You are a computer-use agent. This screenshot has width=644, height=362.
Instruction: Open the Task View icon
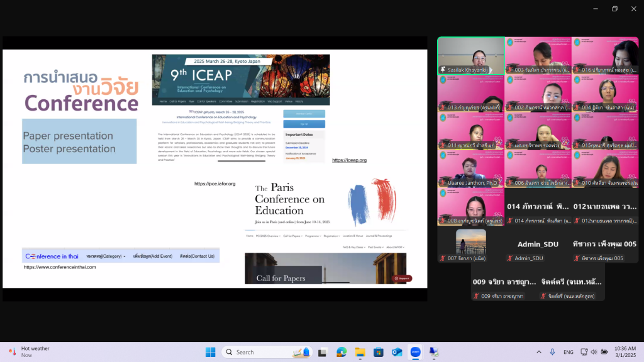pos(323,352)
